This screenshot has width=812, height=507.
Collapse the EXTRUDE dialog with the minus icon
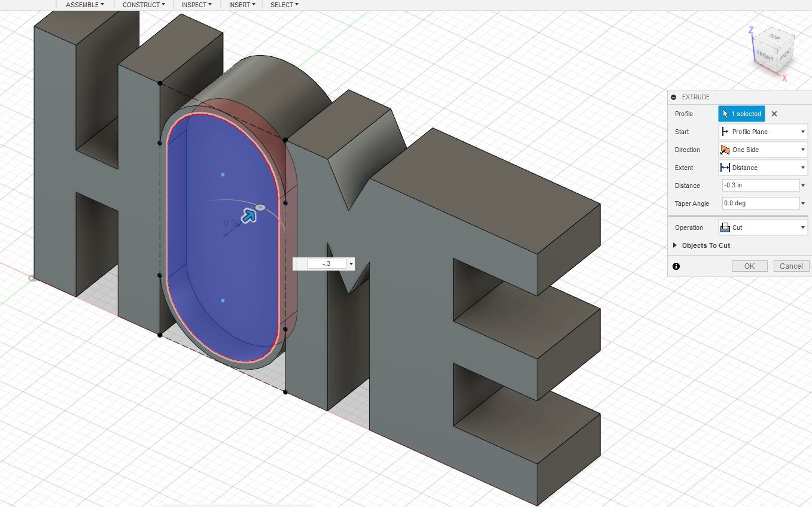tap(674, 97)
